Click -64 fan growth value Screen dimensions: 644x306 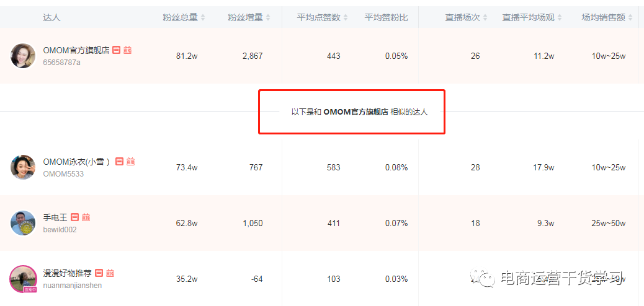click(x=257, y=279)
